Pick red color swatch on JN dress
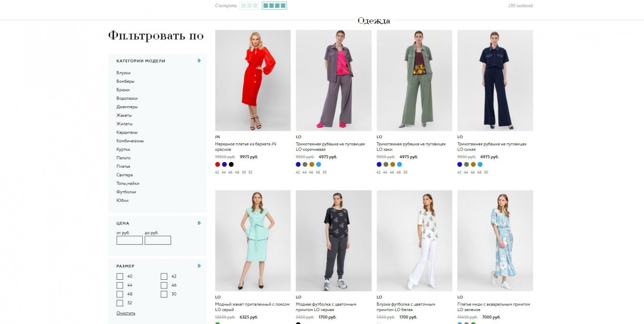 coord(218,164)
